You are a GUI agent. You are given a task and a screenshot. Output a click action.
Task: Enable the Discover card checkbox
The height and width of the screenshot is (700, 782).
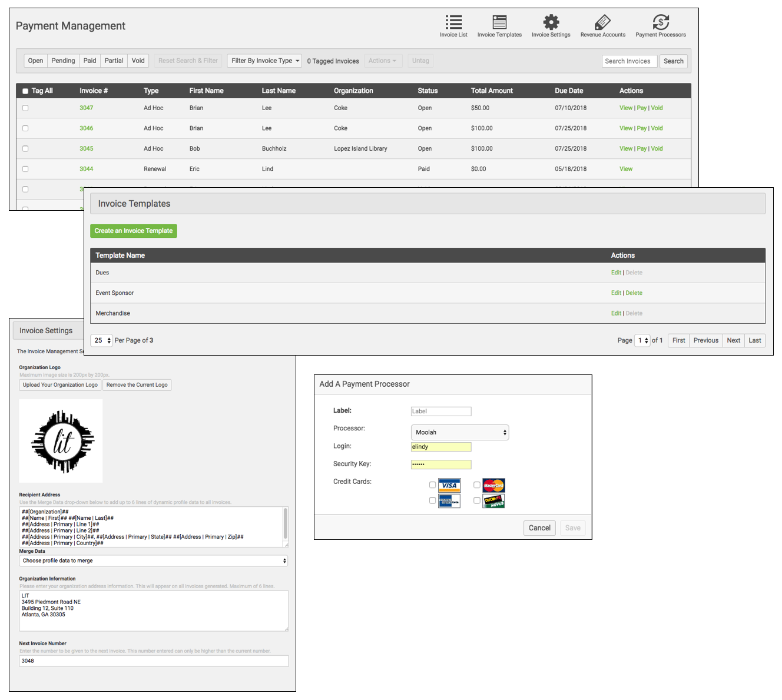(477, 500)
